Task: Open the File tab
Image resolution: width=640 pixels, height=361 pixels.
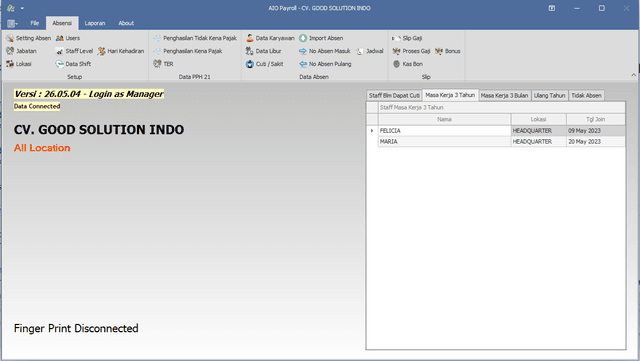Action: [35, 23]
